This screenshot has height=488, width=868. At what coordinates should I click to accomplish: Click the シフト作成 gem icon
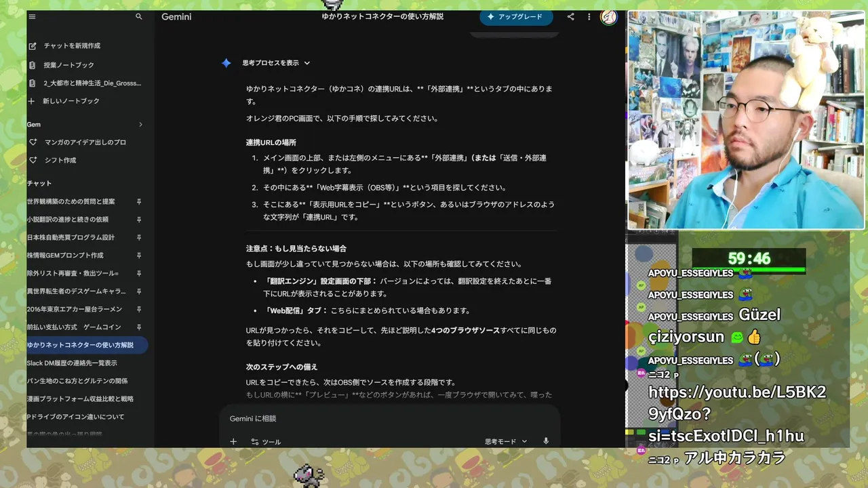coord(32,160)
